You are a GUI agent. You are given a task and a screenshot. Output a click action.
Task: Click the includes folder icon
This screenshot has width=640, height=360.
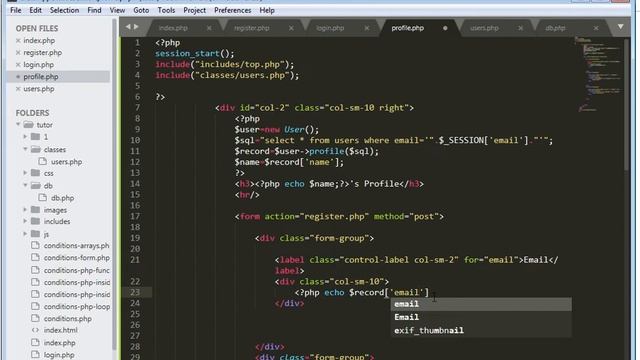pyautogui.click(x=36, y=221)
